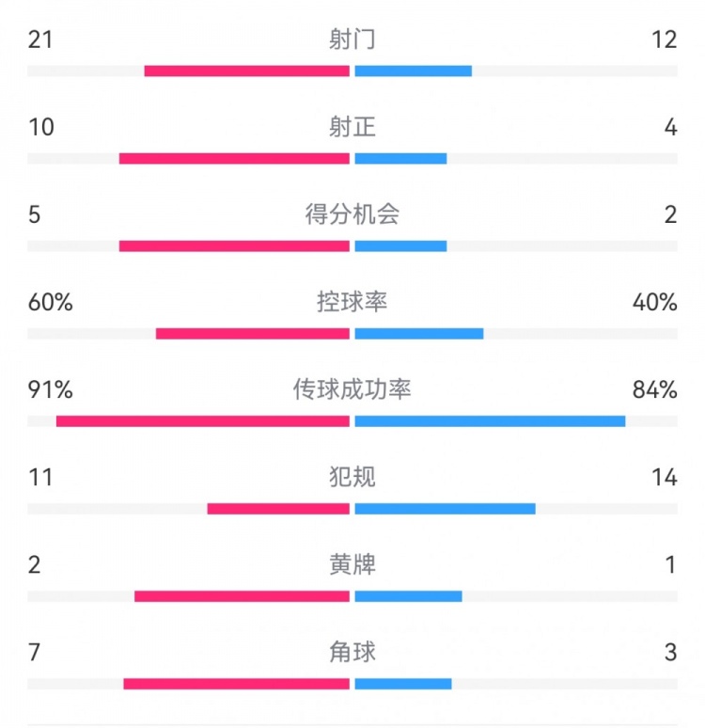The image size is (705, 728).
Task: Tap the blue 传球成功率 bar
Action: click(x=490, y=420)
